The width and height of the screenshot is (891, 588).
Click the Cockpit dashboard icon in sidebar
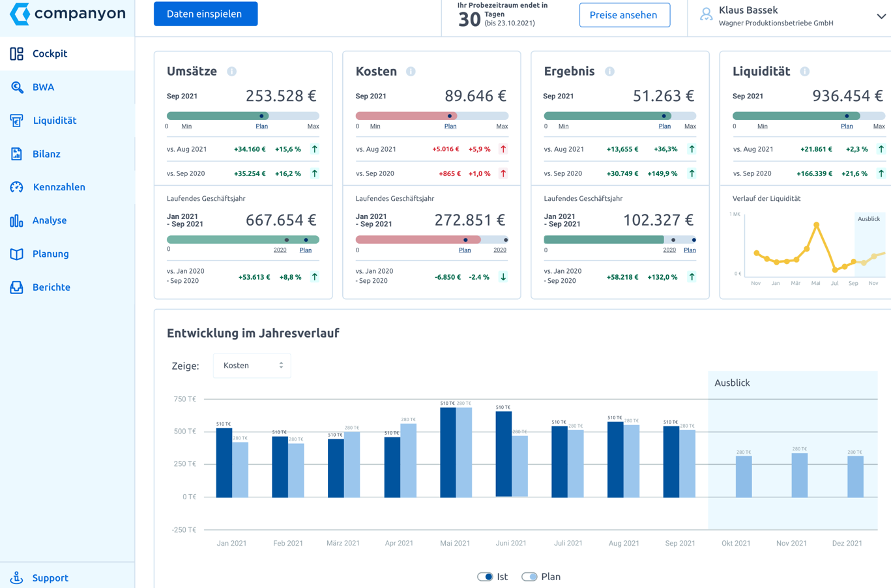click(x=17, y=53)
